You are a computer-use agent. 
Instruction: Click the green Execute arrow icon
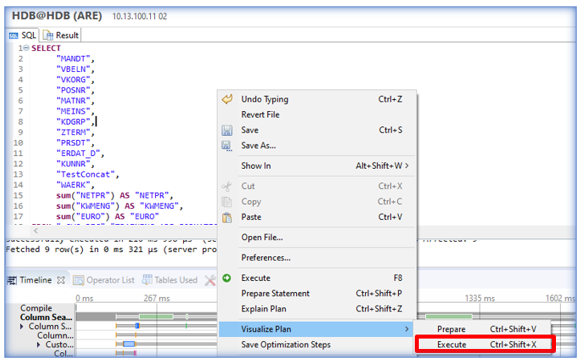pyautogui.click(x=226, y=278)
